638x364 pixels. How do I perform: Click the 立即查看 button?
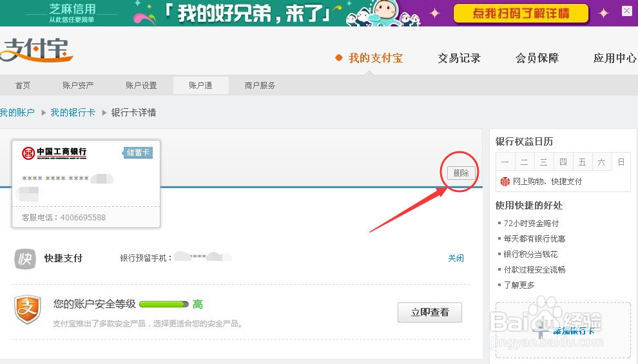pos(430,312)
